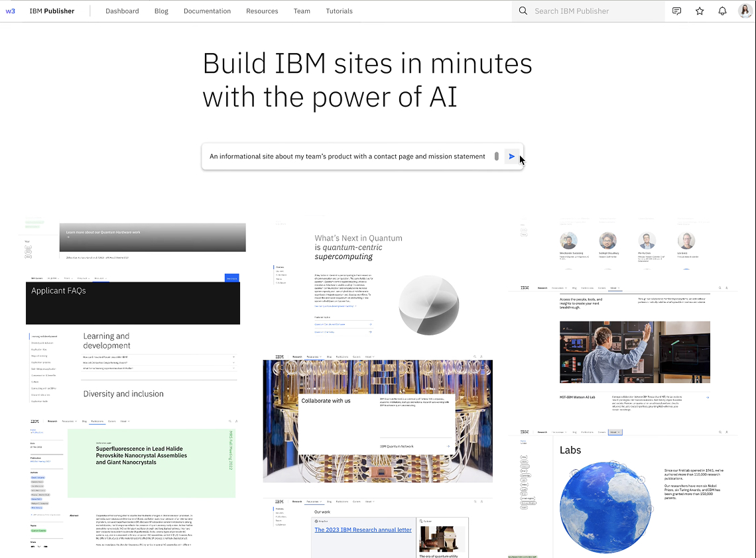This screenshot has width=756, height=558.
Task: Click the w3 logo in header
Action: [10, 11]
